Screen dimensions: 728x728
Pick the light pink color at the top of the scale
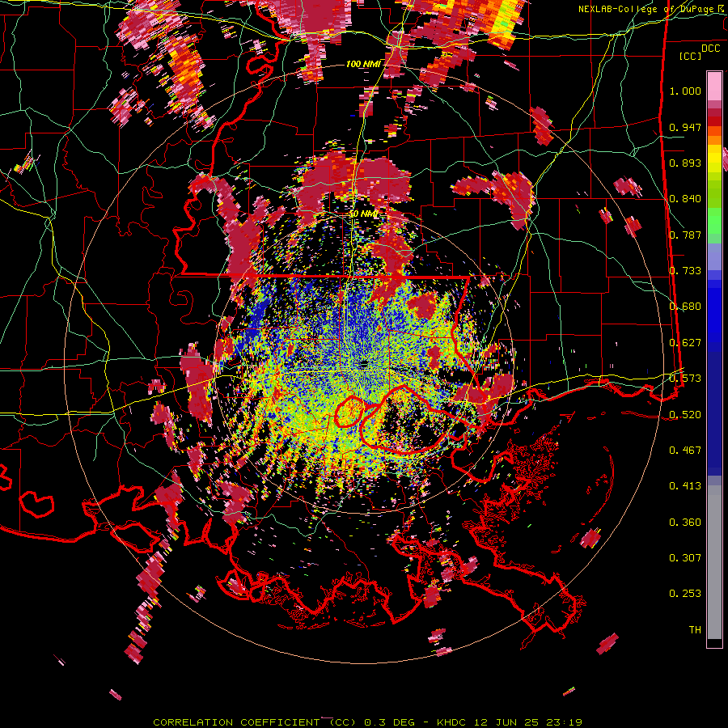[x=714, y=86]
